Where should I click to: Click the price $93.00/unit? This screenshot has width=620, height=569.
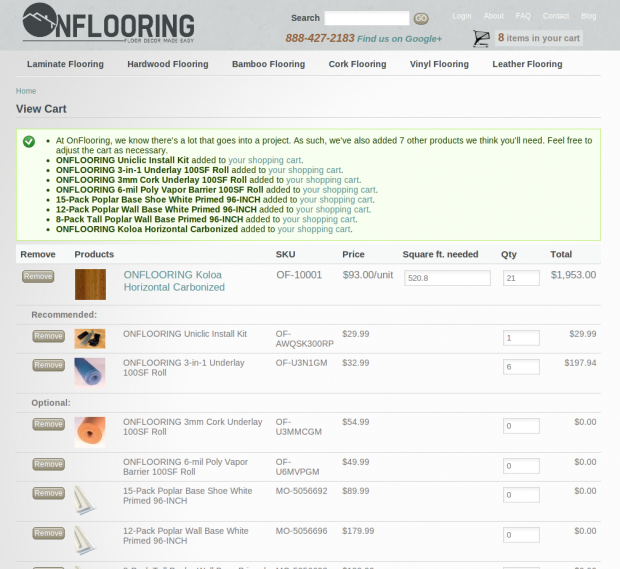click(368, 275)
